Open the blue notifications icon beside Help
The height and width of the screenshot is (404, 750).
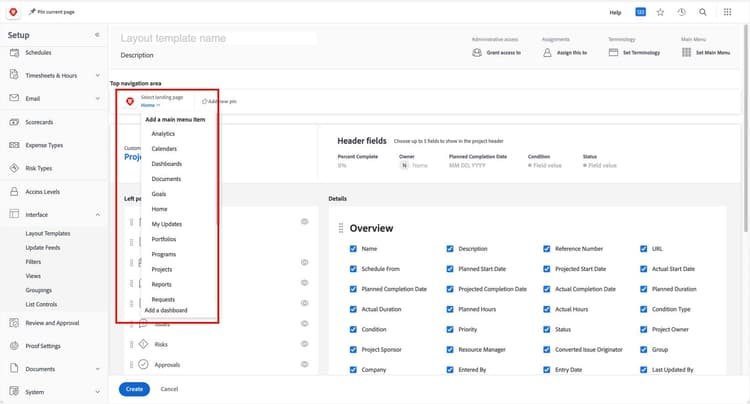point(640,12)
